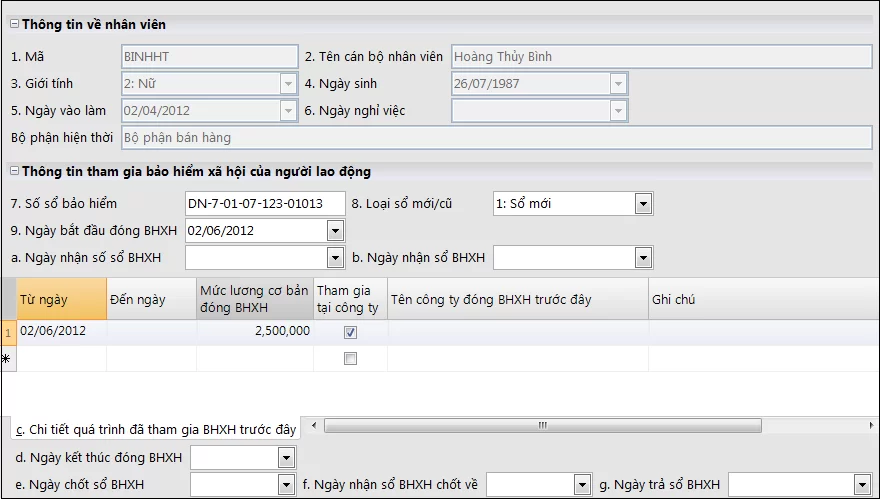Open the 'Ngày chốt sổ BHXH' dropdown
This screenshot has width=880, height=499.
click(x=286, y=485)
